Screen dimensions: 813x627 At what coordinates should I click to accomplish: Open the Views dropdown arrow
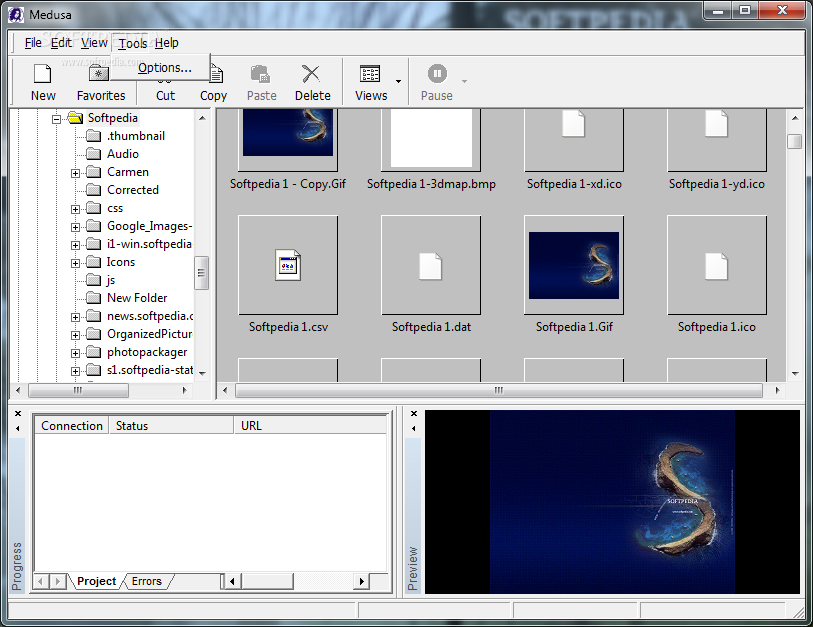point(398,81)
